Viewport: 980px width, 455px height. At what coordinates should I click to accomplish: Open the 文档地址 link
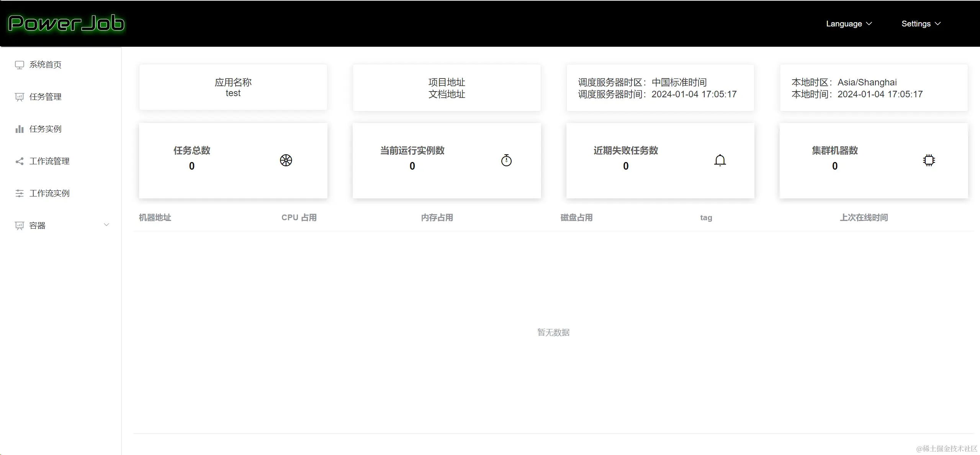(x=447, y=94)
